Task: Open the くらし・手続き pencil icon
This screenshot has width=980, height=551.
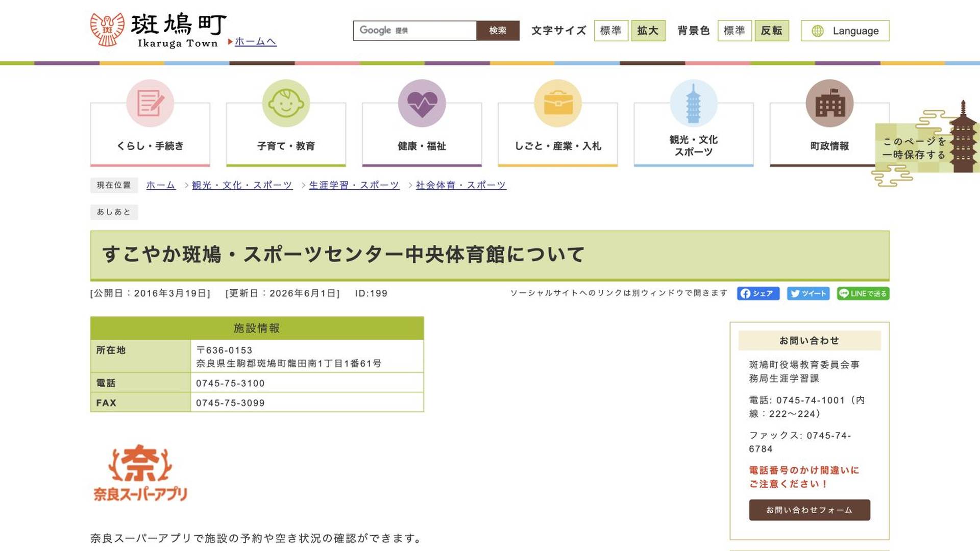Action: click(150, 103)
